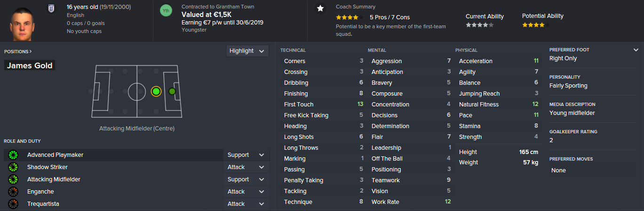644x211 pixels.
Task: Click the Trequartista role suitability icon
Action: coord(13,204)
